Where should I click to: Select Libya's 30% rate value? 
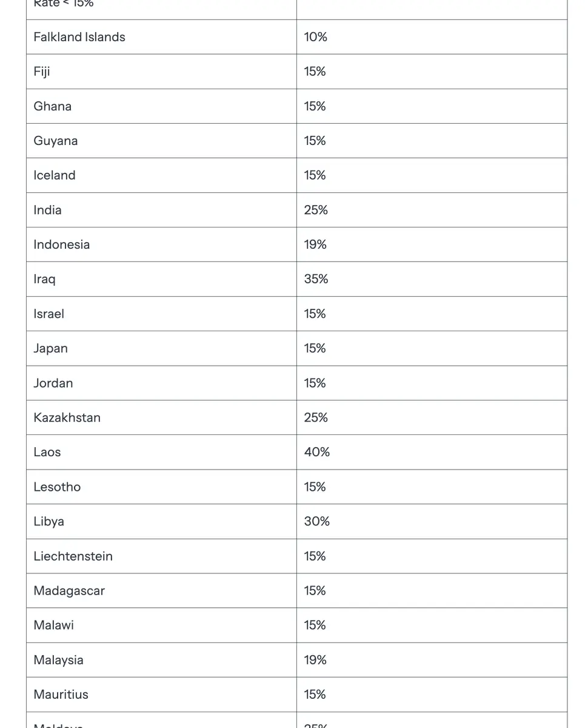317,521
